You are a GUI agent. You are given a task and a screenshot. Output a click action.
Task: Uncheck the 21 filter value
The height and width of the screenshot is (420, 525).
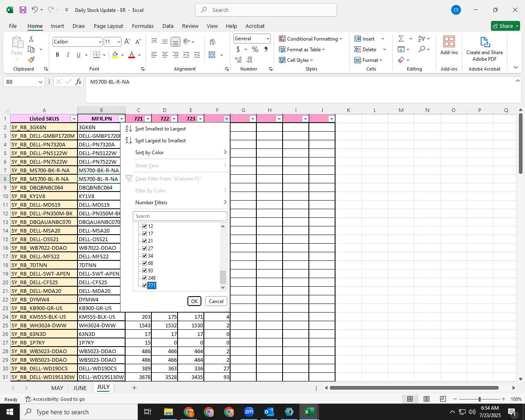coord(144,241)
